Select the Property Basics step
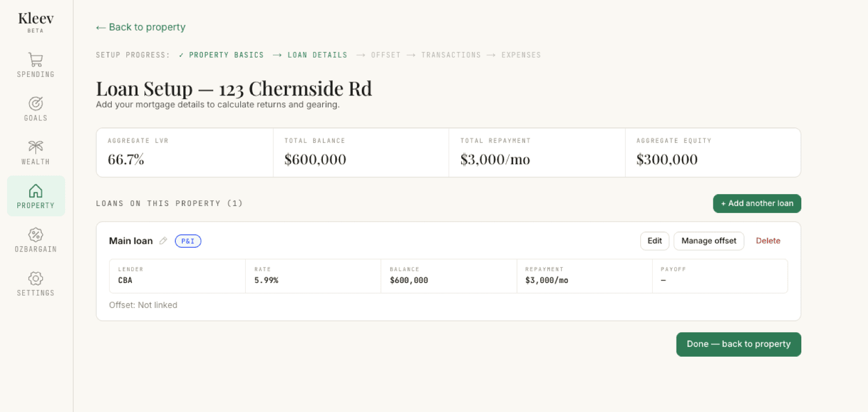The width and height of the screenshot is (868, 412). click(x=221, y=55)
